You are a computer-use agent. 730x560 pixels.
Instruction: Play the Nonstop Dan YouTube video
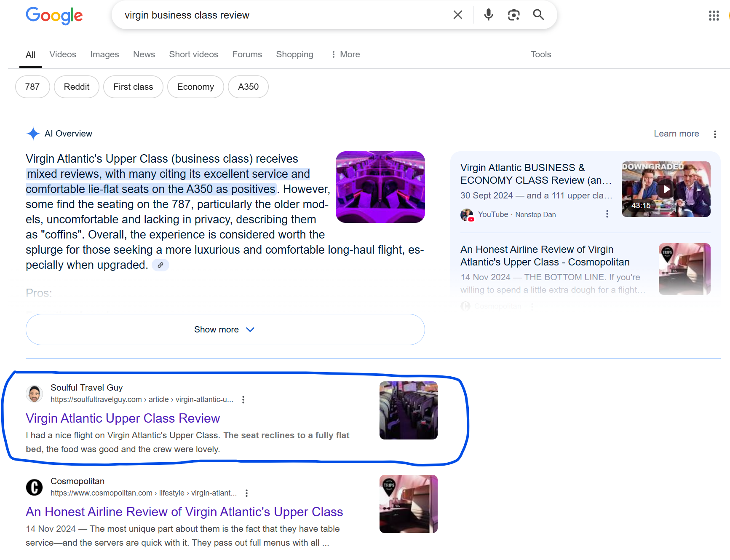(x=666, y=189)
